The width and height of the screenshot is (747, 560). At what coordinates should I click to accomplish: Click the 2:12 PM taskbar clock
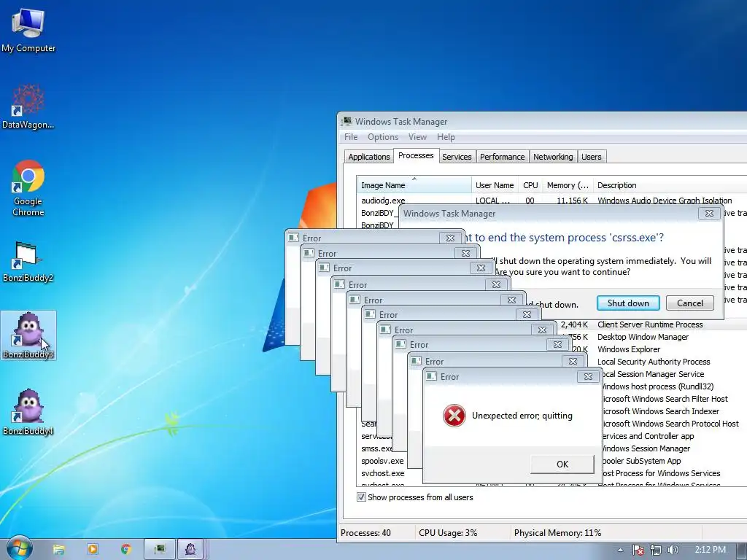(x=710, y=550)
